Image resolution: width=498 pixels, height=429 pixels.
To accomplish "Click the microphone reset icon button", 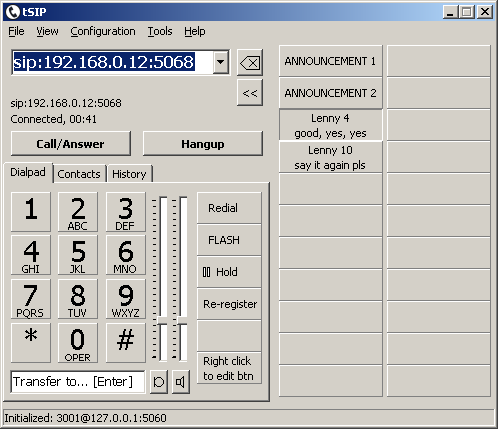I will [x=159, y=382].
